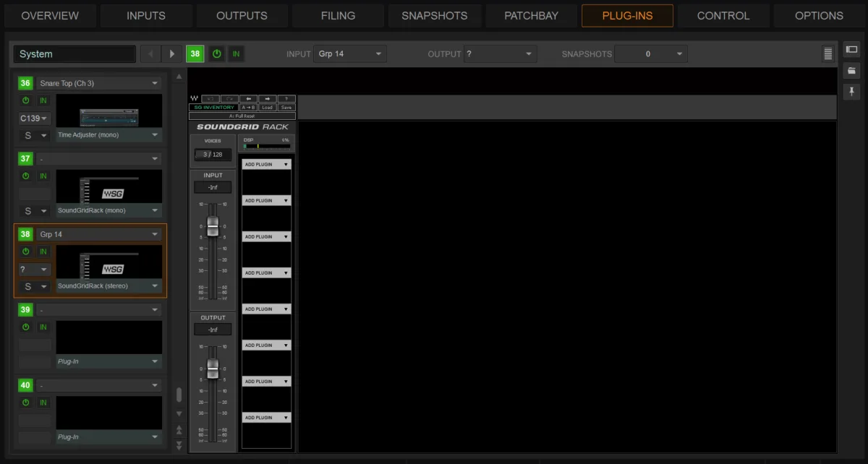
Task: Open topmost ADD PLUGIN slot menu
Action: 266,164
